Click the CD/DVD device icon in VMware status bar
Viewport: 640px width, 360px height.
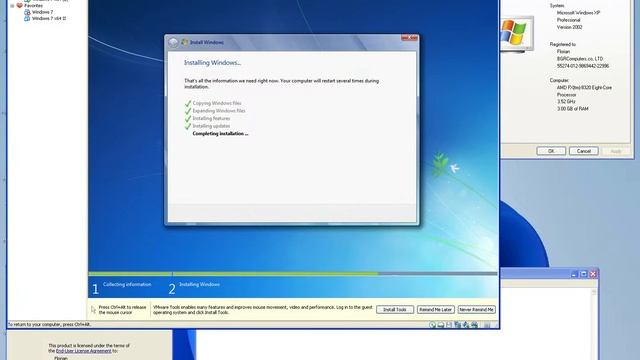(x=432, y=325)
